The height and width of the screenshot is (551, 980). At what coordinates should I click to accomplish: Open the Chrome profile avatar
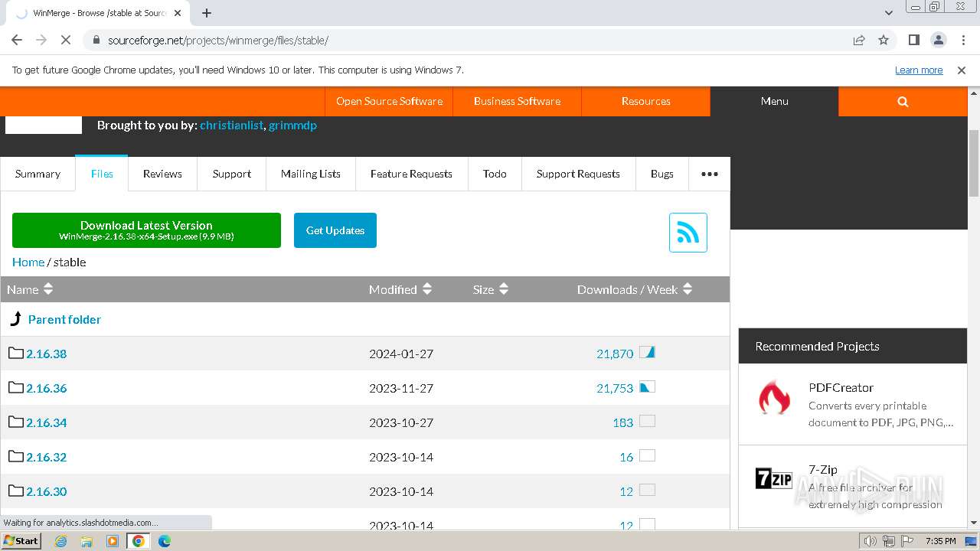938,40
